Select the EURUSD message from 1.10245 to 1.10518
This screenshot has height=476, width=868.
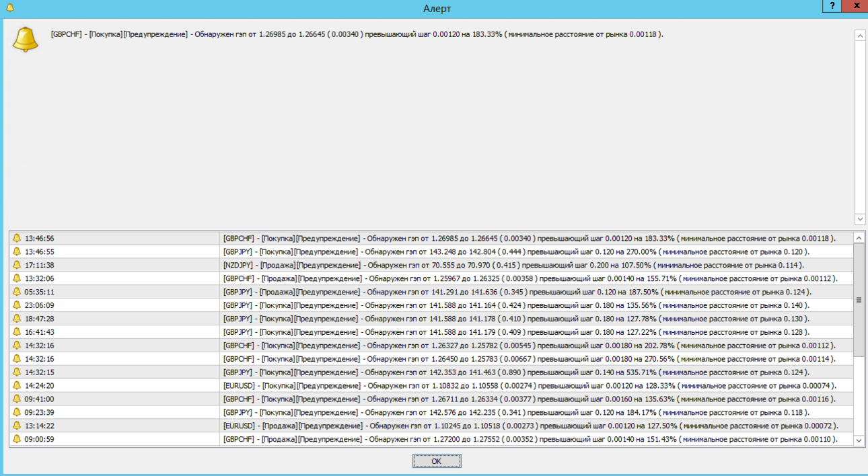click(x=532, y=426)
